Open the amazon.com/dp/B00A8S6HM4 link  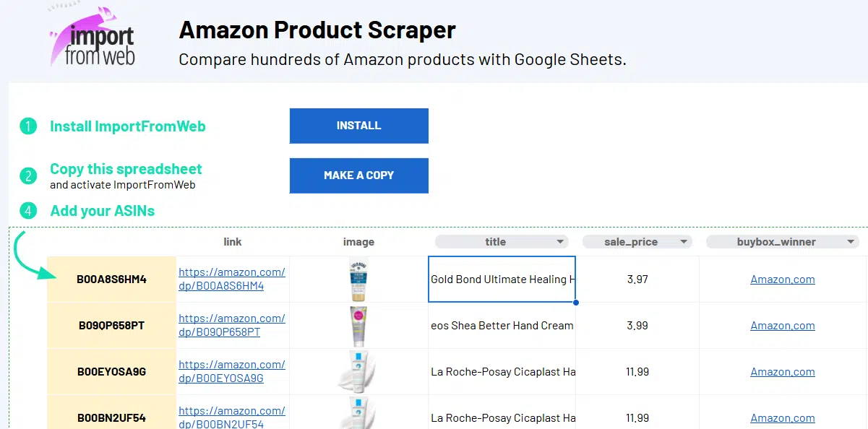pyautogui.click(x=231, y=279)
